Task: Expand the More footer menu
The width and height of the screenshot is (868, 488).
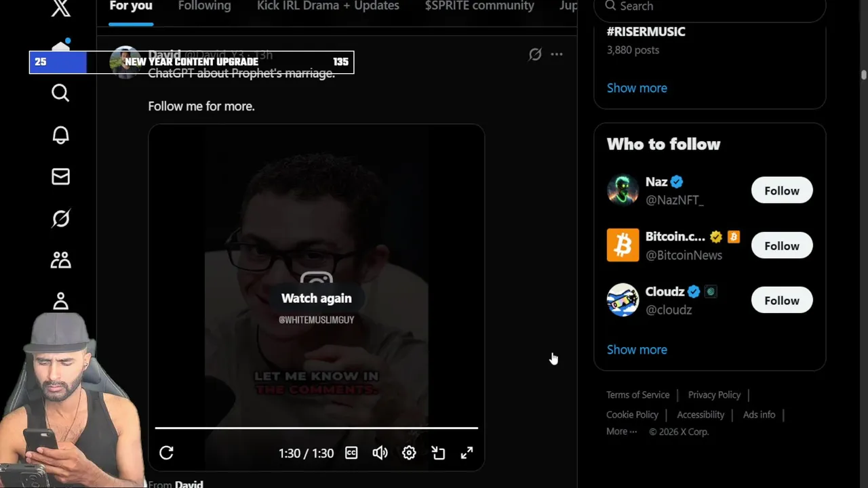Action: [x=621, y=431]
